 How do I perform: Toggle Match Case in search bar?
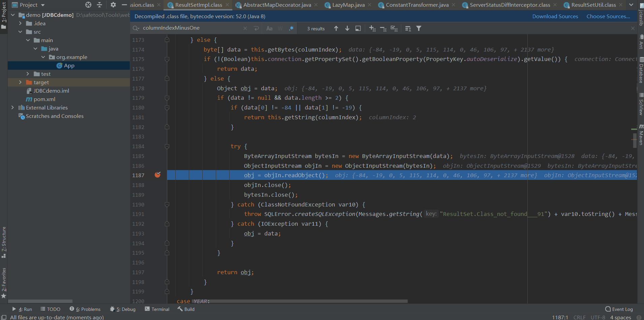[269, 29]
